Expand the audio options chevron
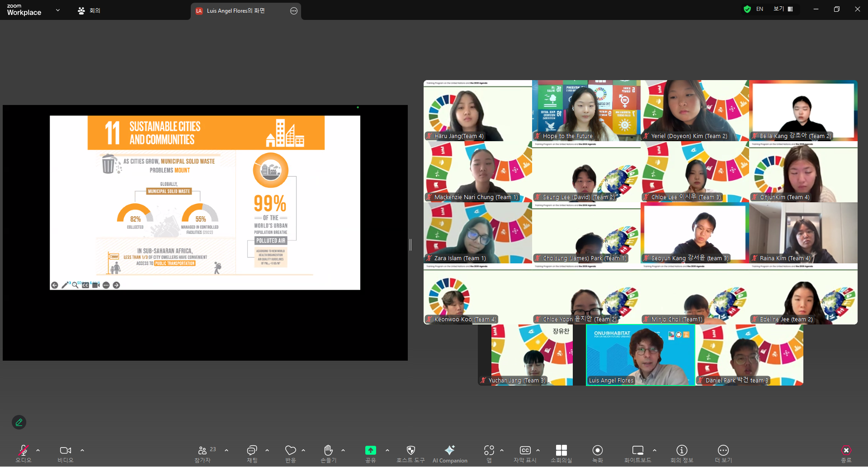Viewport: 868px width, 467px height. tap(38, 450)
